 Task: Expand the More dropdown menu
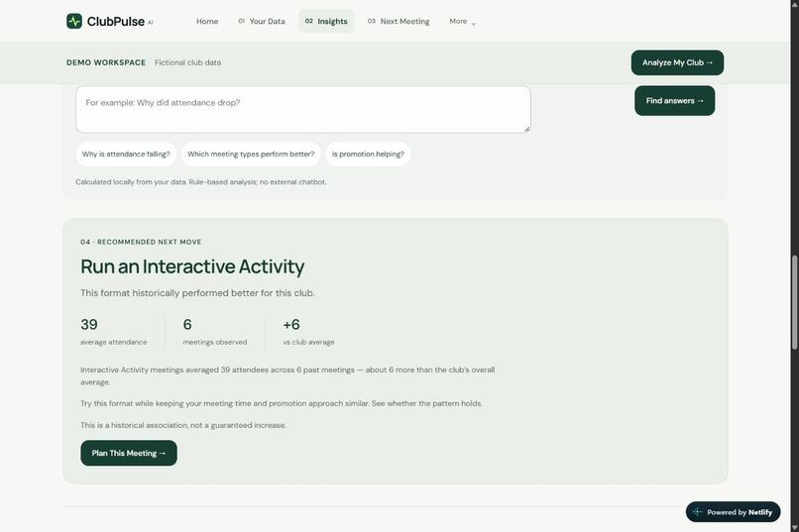point(462,22)
